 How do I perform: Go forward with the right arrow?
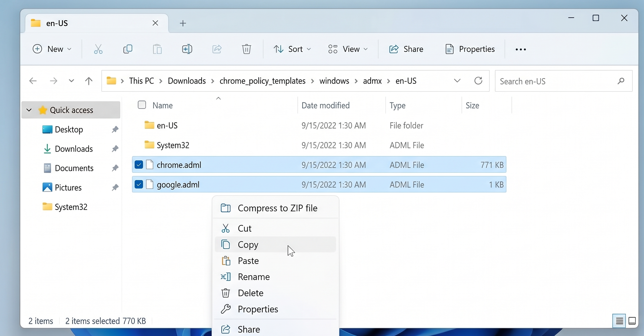click(x=53, y=81)
